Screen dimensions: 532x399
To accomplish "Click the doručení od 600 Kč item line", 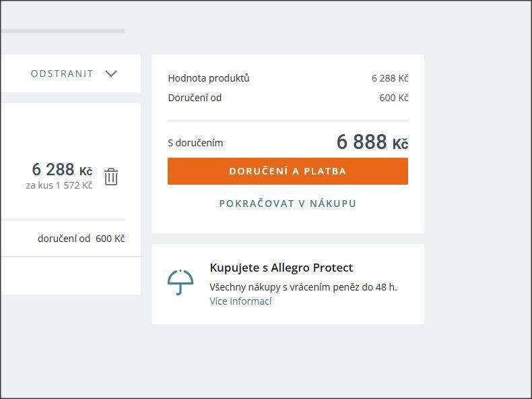I will point(81,239).
